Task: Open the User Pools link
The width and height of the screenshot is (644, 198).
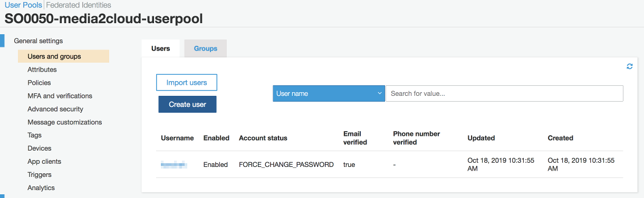Action: coord(23,5)
